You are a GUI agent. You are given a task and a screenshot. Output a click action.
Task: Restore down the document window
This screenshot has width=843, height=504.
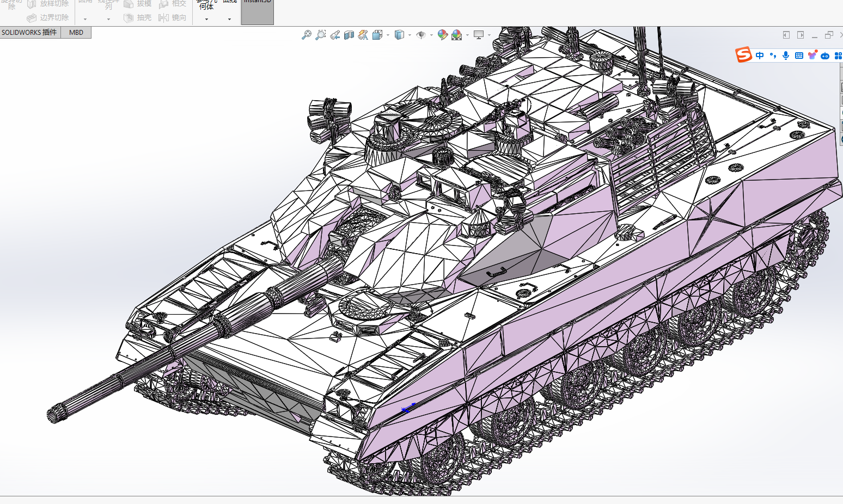[x=829, y=35]
